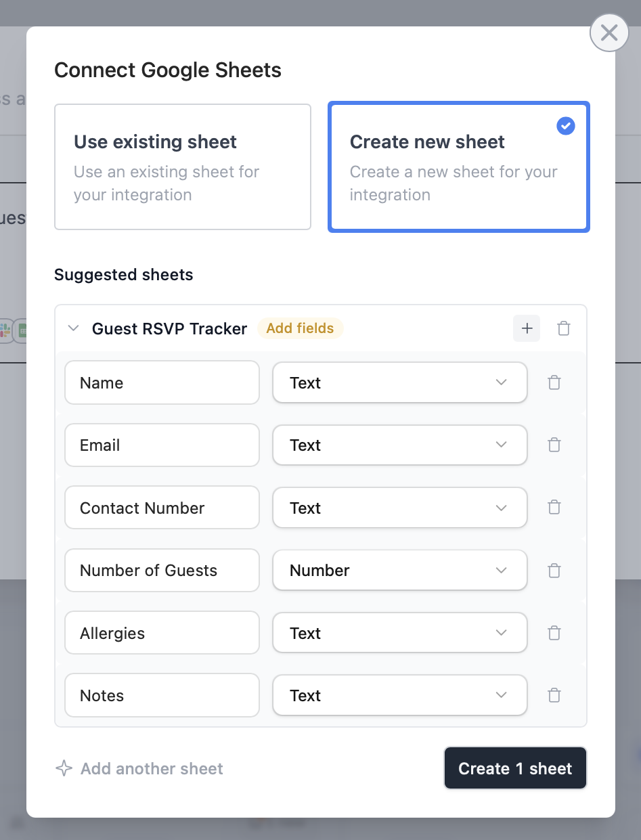
Task: Click the blue checkmark on Create new sheet
Action: tap(565, 126)
